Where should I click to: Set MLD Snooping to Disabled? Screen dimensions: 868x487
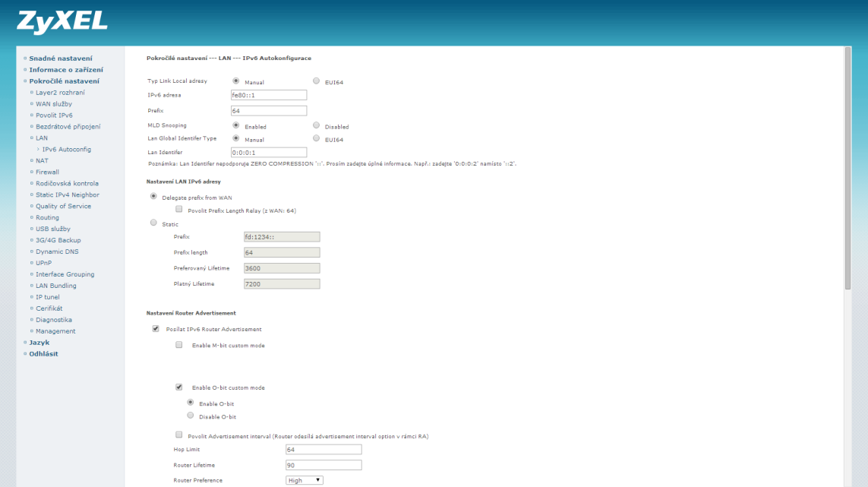tap(316, 125)
